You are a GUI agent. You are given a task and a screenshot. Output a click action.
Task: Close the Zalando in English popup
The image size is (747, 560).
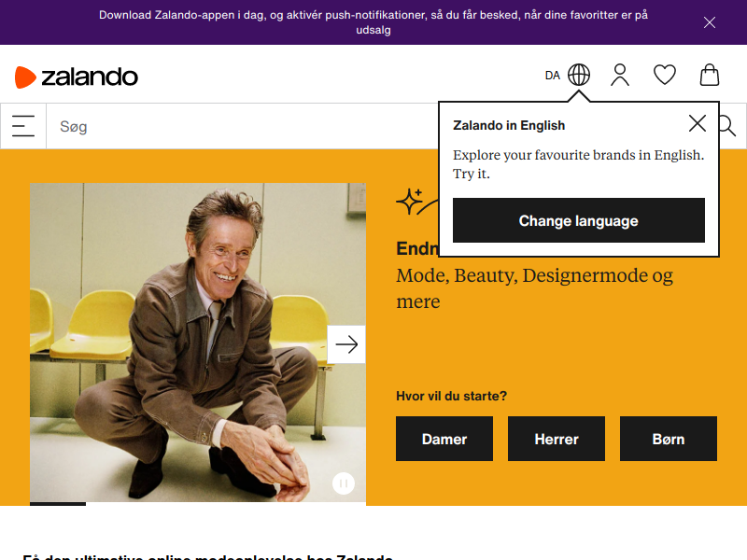click(697, 124)
